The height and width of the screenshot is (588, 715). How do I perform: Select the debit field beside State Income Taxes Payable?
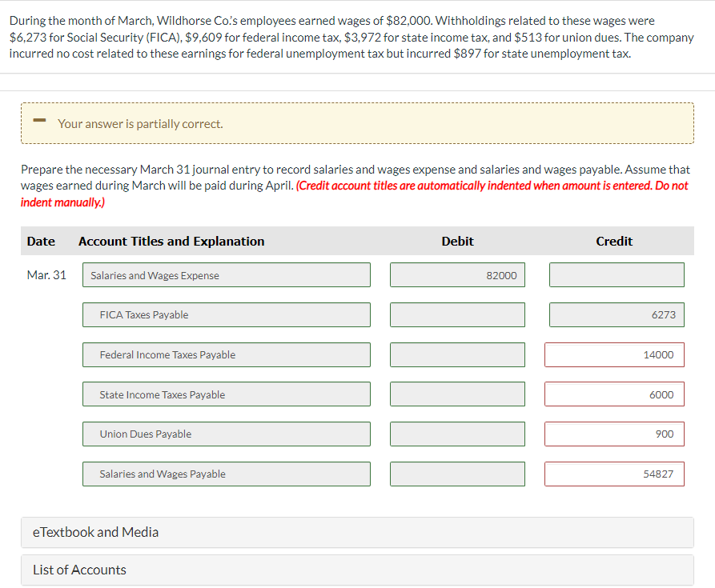point(456,394)
